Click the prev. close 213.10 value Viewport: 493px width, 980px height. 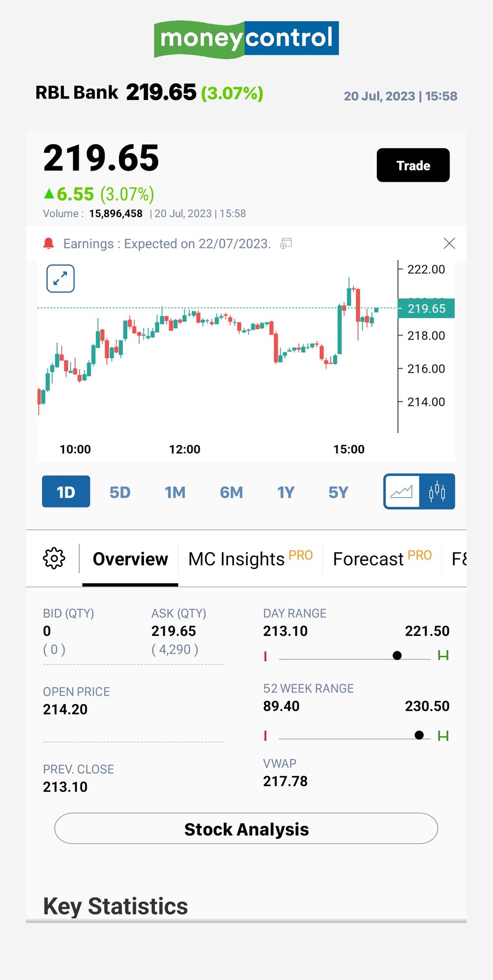pyautogui.click(x=65, y=787)
